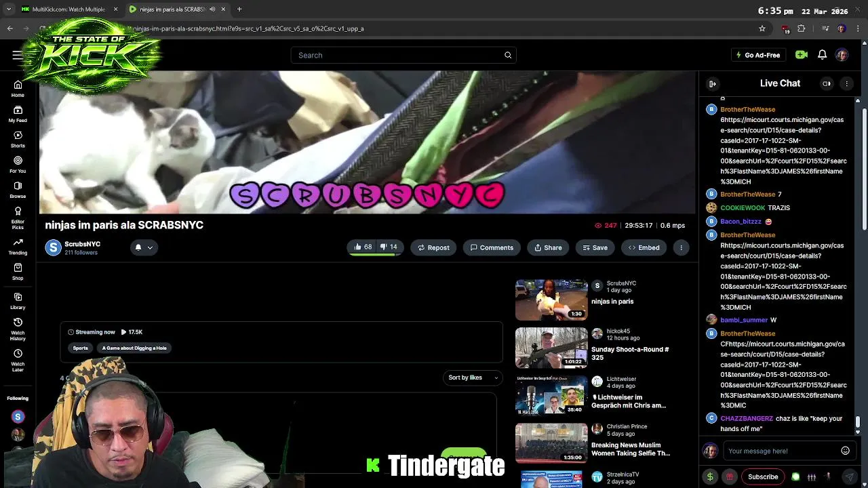Open video more options menu
868x488 pixels.
coord(682,247)
